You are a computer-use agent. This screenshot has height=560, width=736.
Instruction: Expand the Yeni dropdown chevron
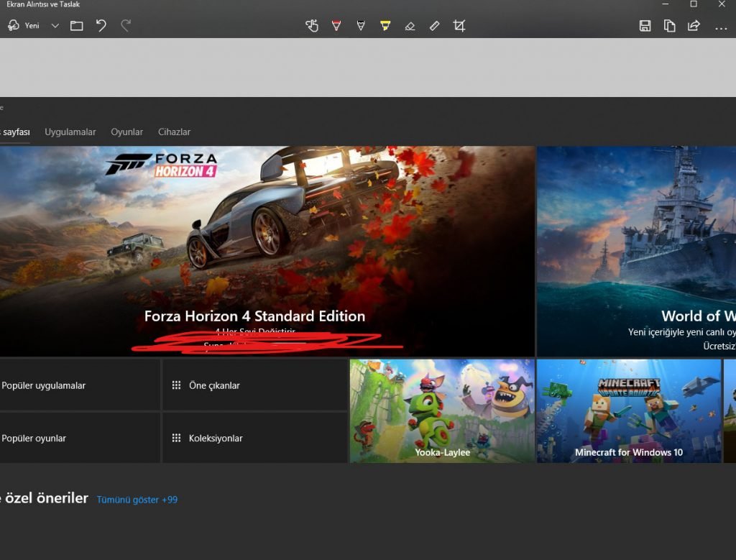pyautogui.click(x=55, y=26)
